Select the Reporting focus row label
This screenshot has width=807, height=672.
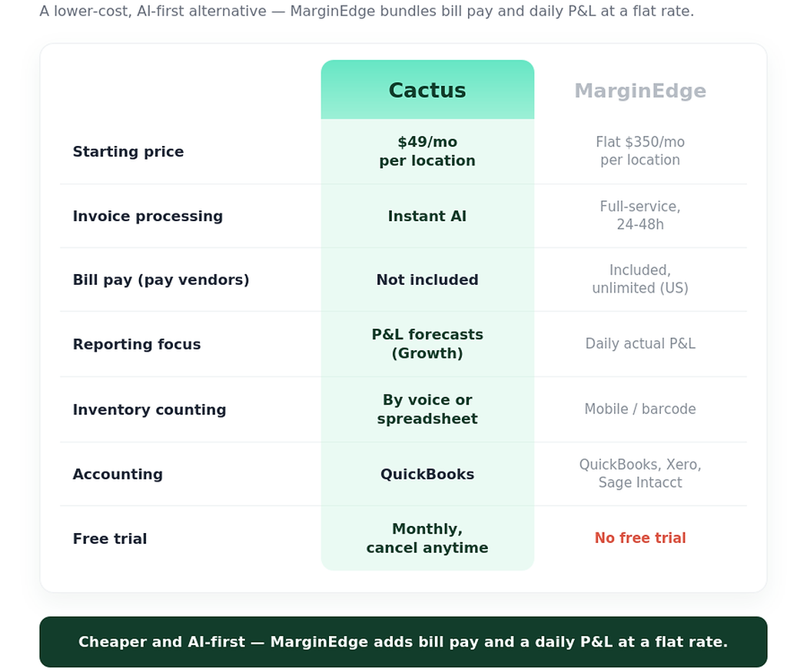[x=137, y=344]
